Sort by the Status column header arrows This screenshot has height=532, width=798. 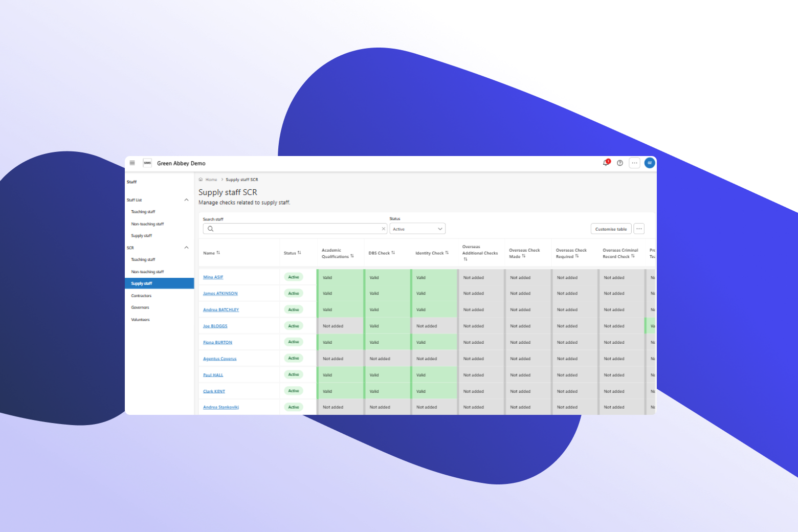click(x=299, y=253)
